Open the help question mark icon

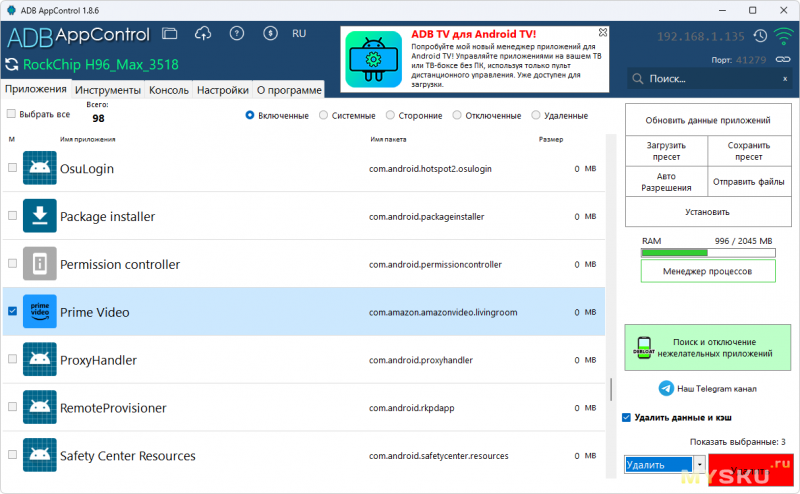coord(237,34)
